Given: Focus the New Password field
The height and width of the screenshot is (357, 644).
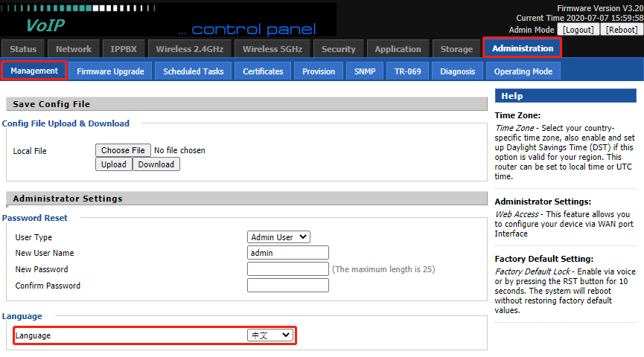Looking at the screenshot, I should point(287,269).
